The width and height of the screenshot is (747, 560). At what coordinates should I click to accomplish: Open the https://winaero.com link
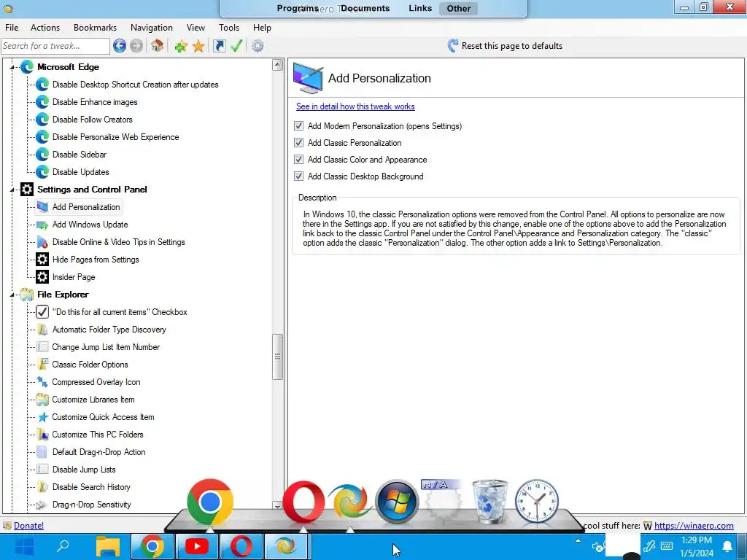694,525
